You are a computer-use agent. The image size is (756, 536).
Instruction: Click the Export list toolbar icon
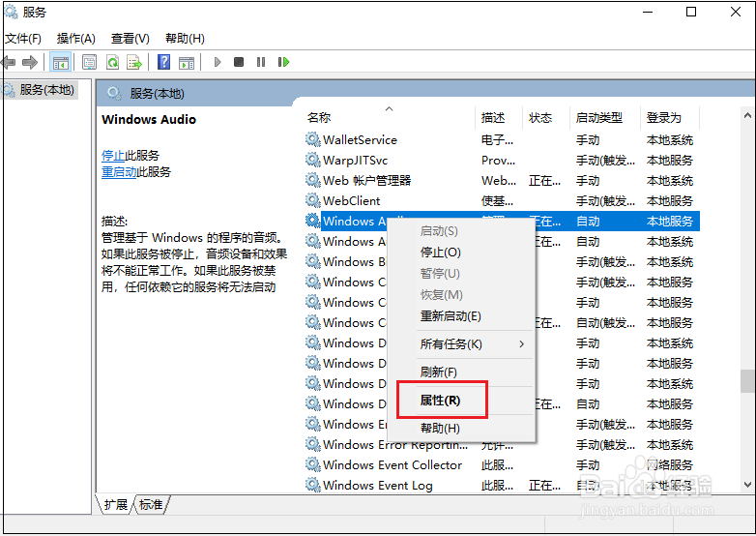pyautogui.click(x=134, y=62)
